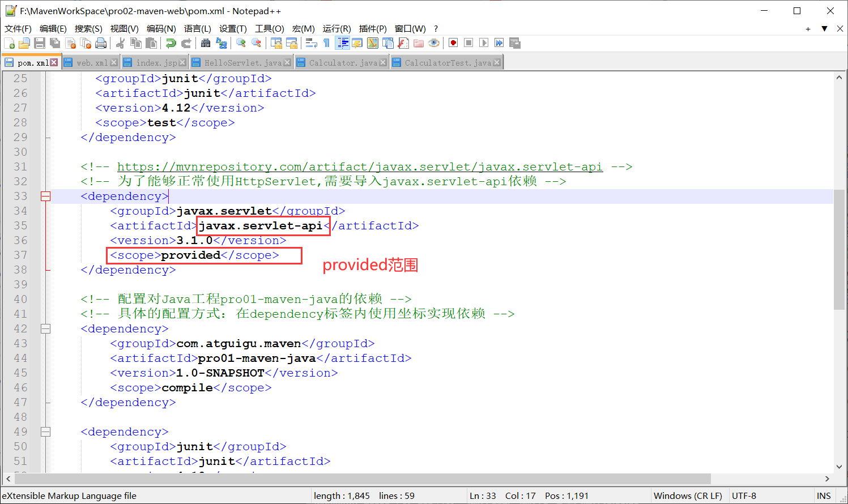
Task: Click the Playback macro icon
Action: pyautogui.click(x=484, y=43)
